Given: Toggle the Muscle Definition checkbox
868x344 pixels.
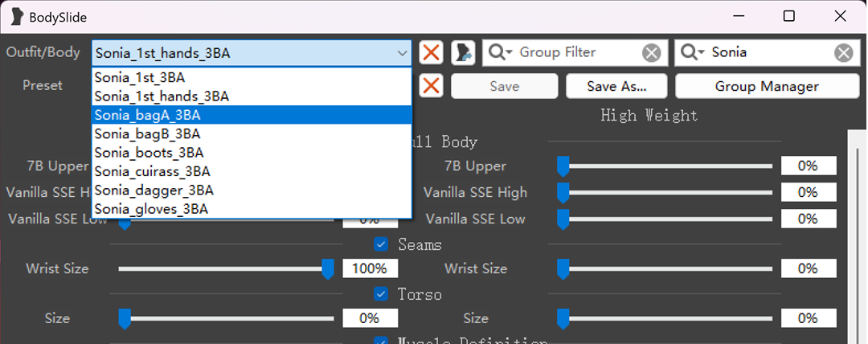Looking at the screenshot, I should (x=381, y=341).
